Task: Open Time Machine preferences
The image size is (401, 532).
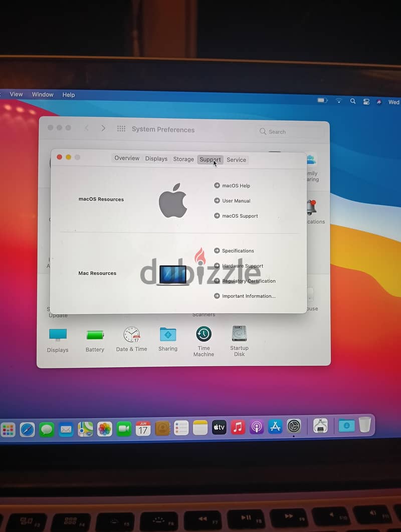Action: pos(204,341)
